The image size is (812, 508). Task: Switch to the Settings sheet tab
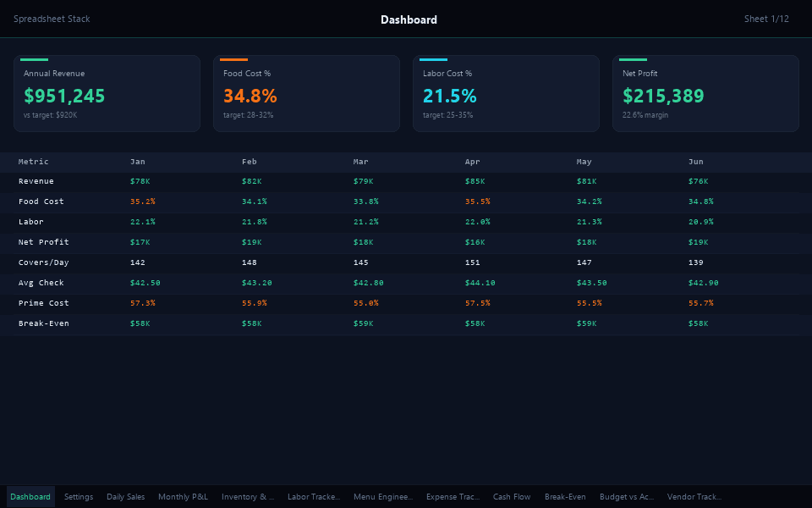(78, 497)
